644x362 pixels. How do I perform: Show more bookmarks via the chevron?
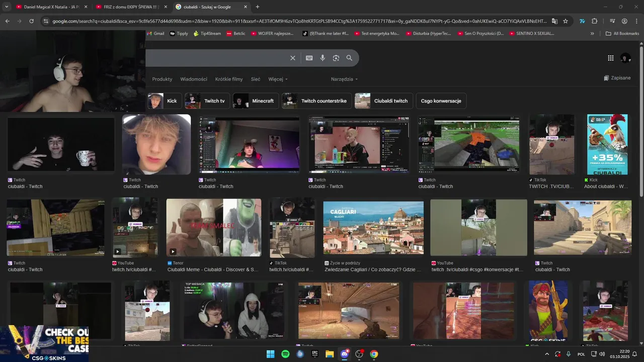click(592, 34)
